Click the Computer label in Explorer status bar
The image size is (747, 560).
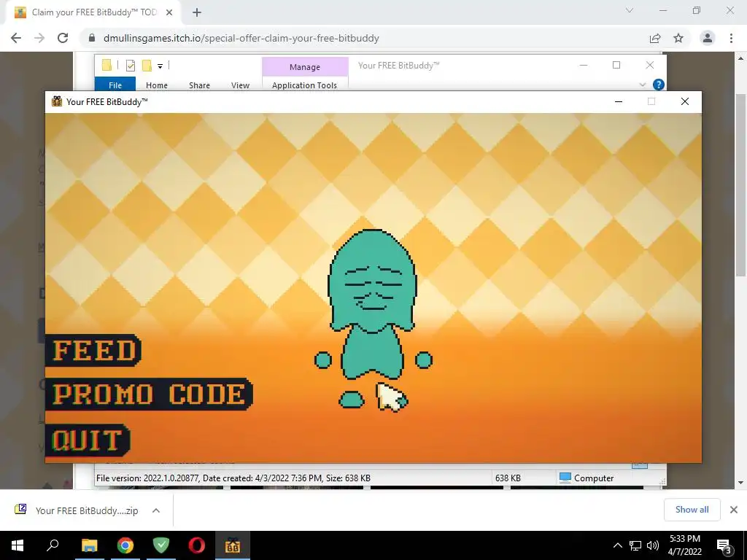(x=594, y=478)
